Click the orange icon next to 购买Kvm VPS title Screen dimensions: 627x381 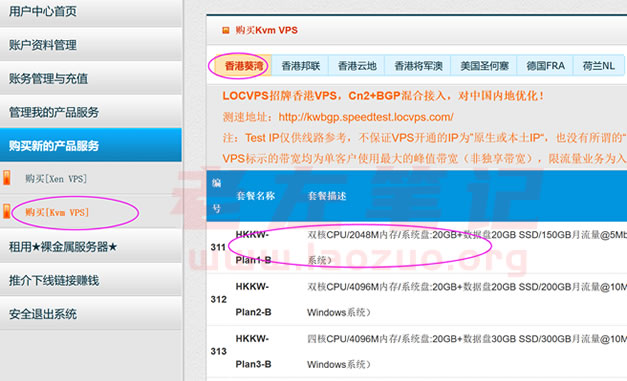[226, 30]
